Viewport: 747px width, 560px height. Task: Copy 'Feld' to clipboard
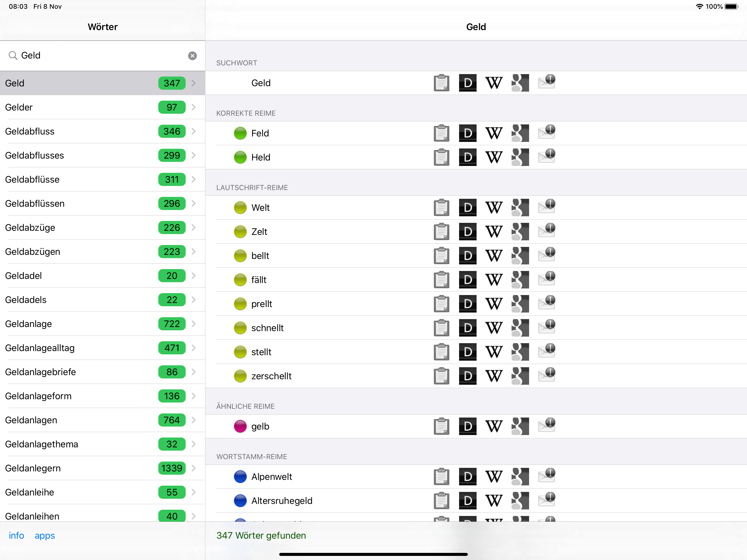441,133
